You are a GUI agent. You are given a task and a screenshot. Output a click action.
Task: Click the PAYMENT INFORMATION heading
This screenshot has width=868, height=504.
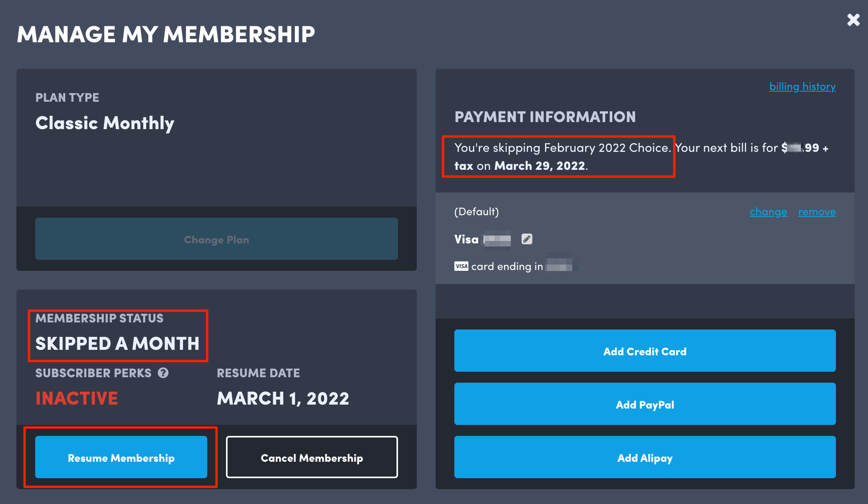click(x=545, y=117)
